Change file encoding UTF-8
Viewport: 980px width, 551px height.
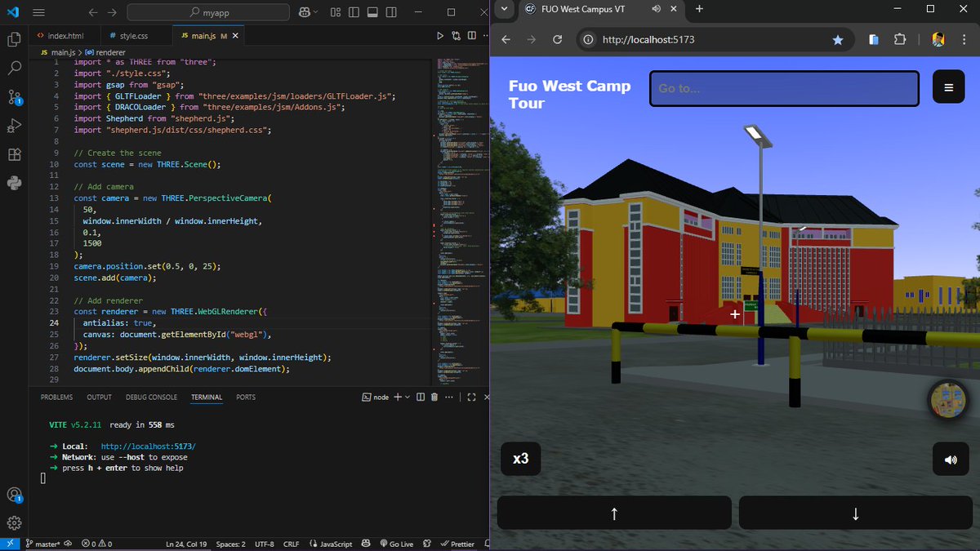(264, 544)
